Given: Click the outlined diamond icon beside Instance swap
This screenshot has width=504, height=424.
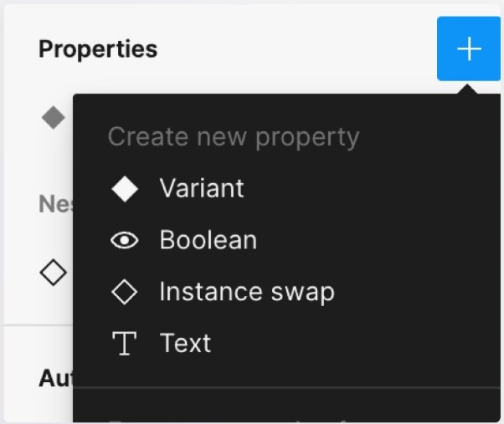Looking at the screenshot, I should coord(125,292).
